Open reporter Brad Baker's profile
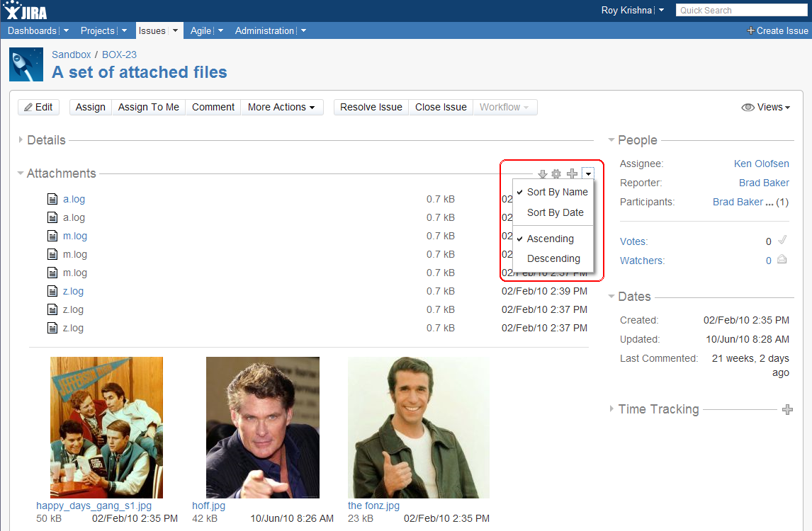 (764, 183)
